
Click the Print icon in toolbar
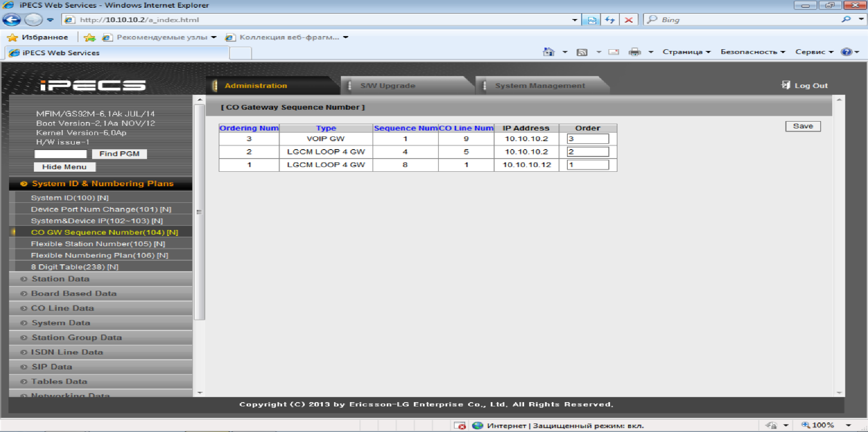pyautogui.click(x=635, y=52)
